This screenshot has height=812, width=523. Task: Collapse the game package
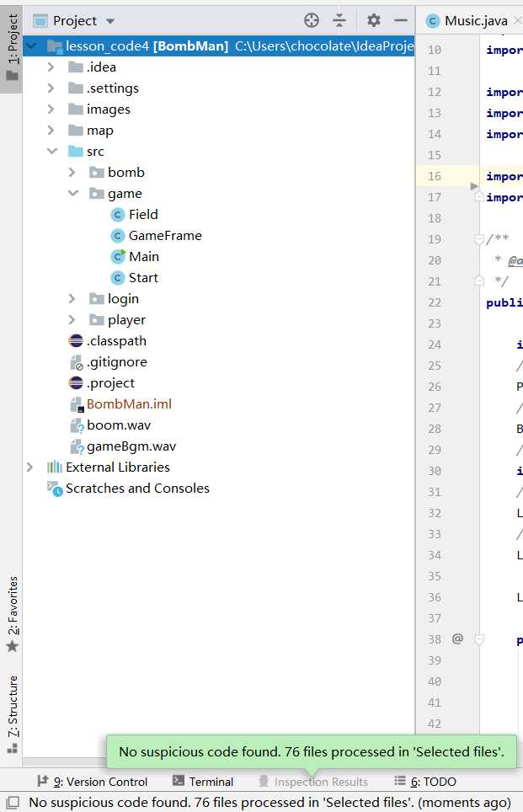point(73,194)
